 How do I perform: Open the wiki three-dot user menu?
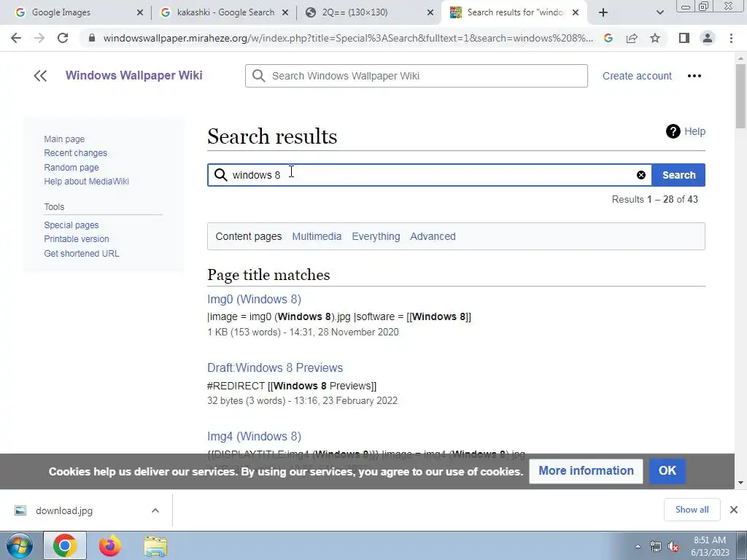click(694, 76)
